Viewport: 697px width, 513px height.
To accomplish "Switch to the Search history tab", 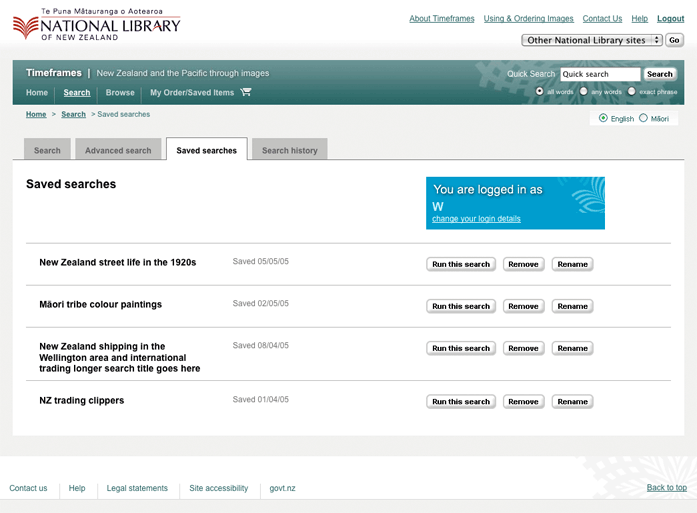I will coord(289,150).
